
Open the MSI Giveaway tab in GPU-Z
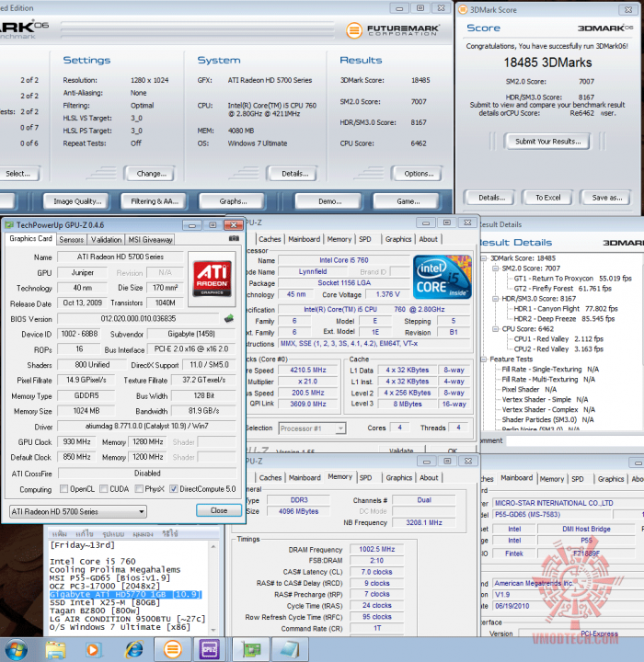[150, 239]
